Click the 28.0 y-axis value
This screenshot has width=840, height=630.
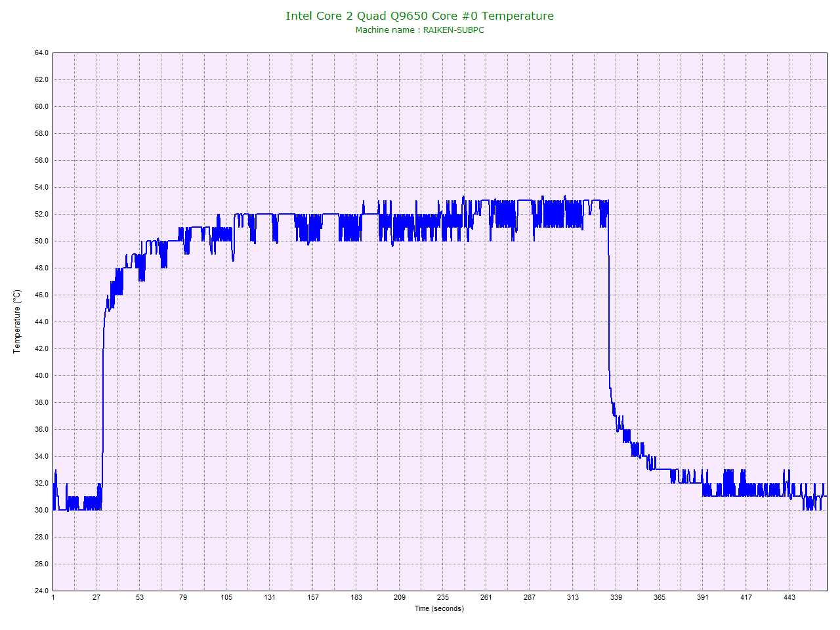pos(41,537)
